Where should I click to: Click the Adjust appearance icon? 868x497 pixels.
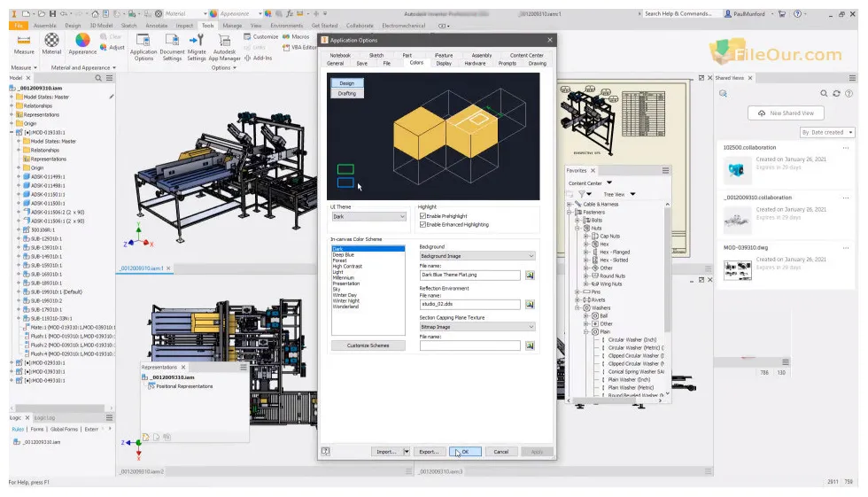[x=103, y=48]
